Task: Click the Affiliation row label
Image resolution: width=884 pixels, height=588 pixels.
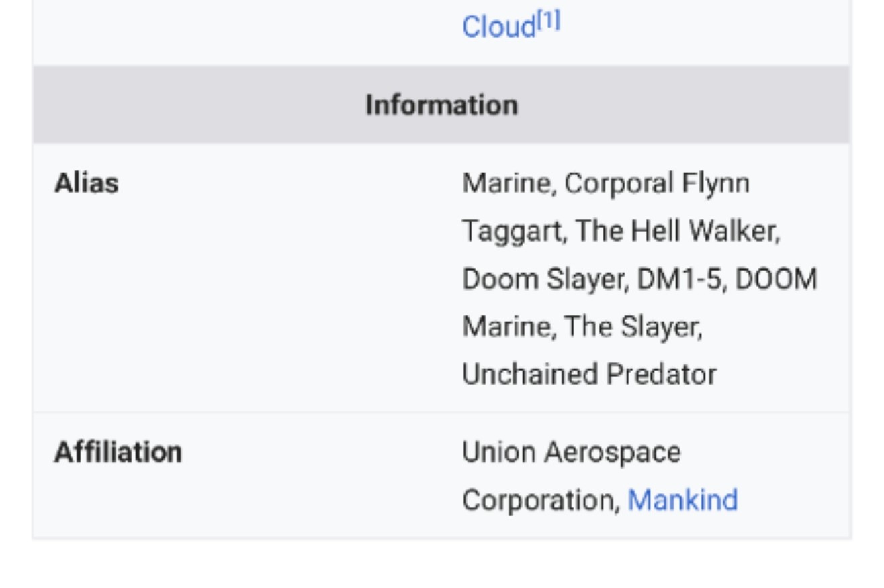Action: (x=118, y=452)
